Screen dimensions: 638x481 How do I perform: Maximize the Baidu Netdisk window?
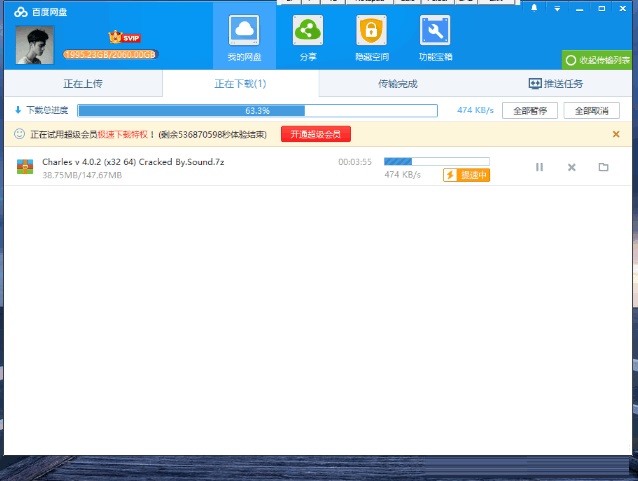[602, 9]
